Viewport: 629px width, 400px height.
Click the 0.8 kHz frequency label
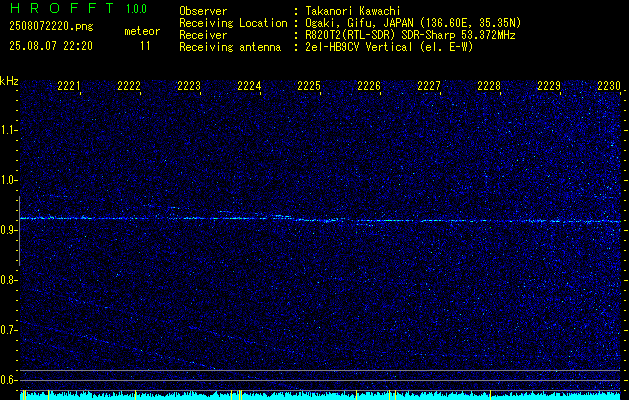[x=8, y=280]
